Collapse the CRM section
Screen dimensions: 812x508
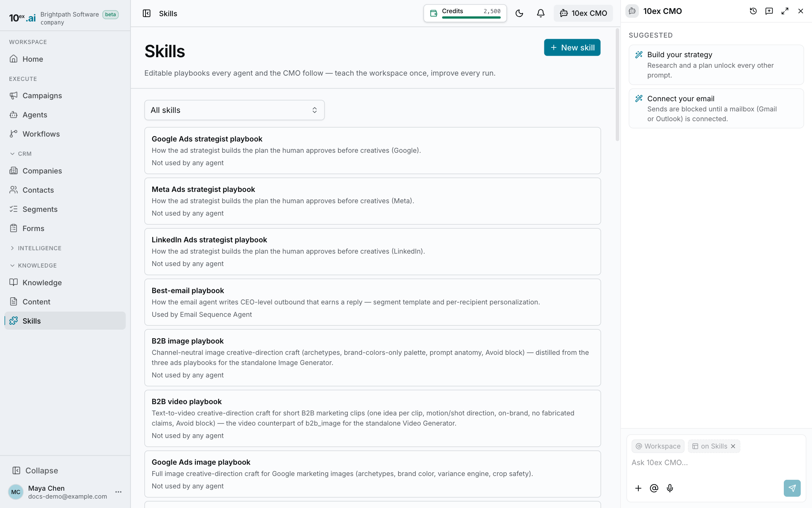[x=20, y=154]
